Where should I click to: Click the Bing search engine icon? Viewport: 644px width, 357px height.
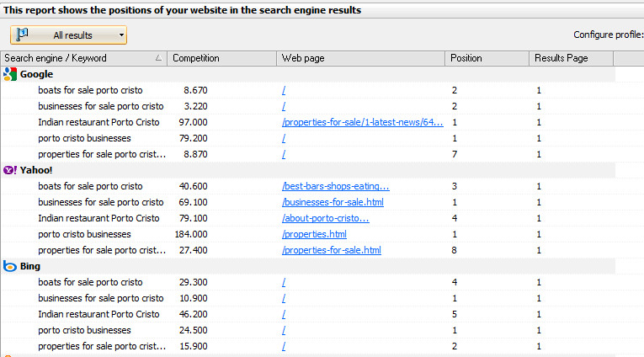[10, 266]
